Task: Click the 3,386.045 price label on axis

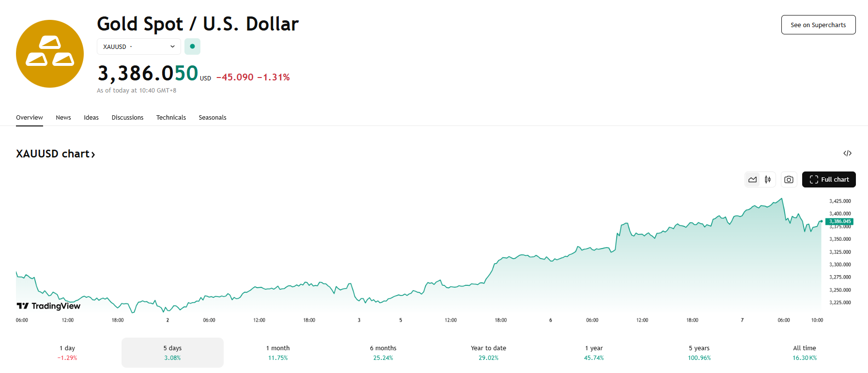Action: (839, 221)
